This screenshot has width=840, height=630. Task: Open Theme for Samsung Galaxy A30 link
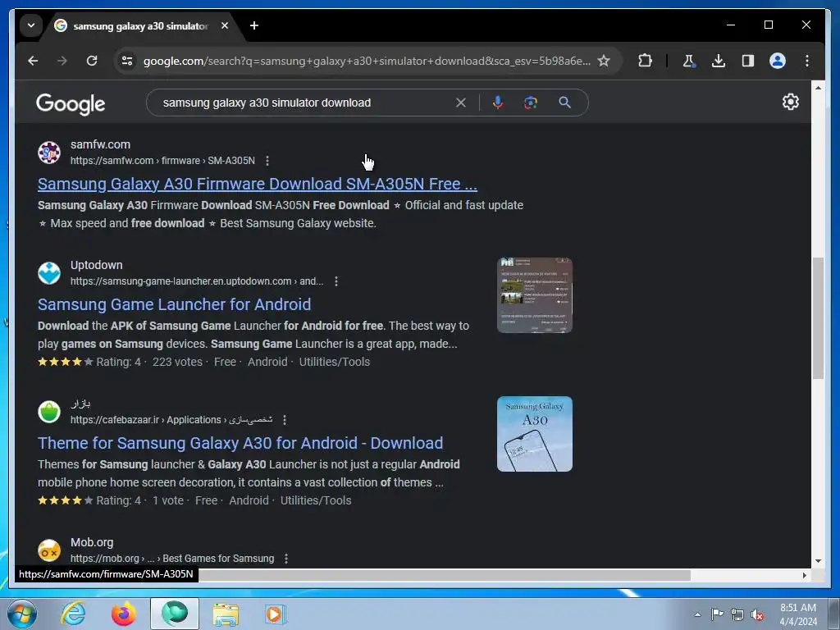(240, 443)
